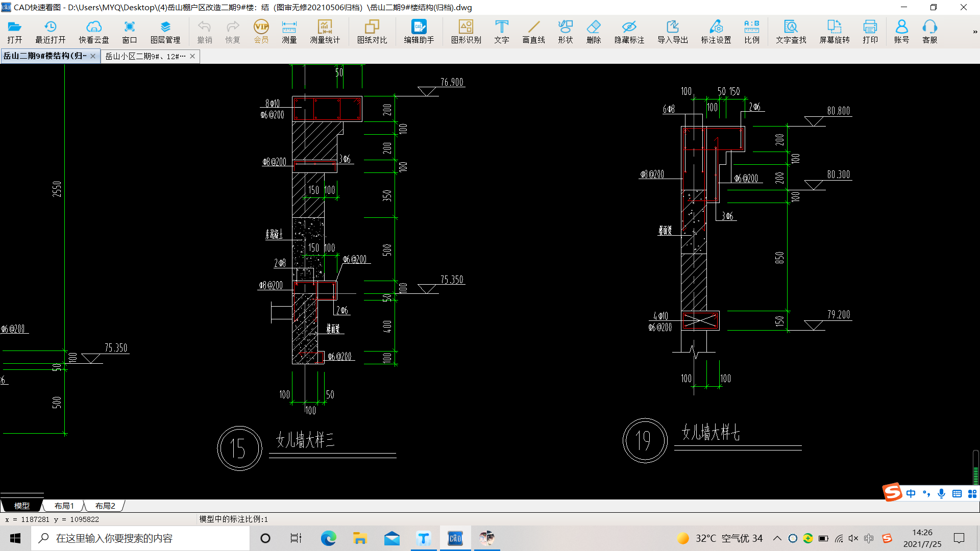Open the notification center icon
The height and width of the screenshot is (551, 980).
(959, 538)
